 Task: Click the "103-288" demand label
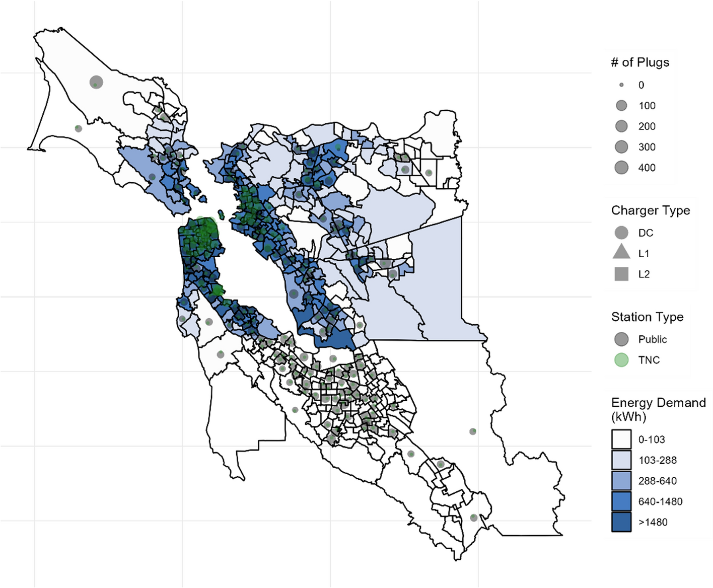coord(658,460)
